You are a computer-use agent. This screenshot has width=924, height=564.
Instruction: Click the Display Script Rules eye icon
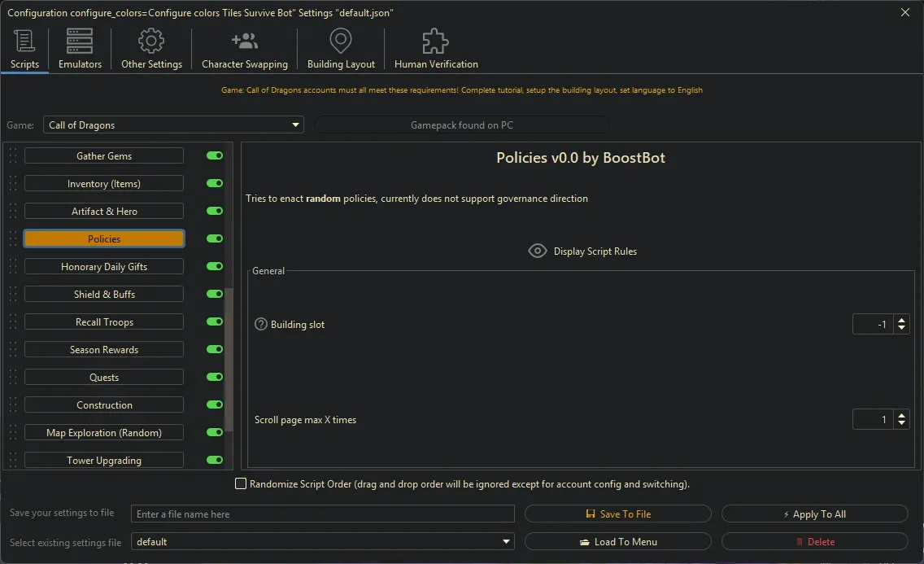click(x=537, y=251)
